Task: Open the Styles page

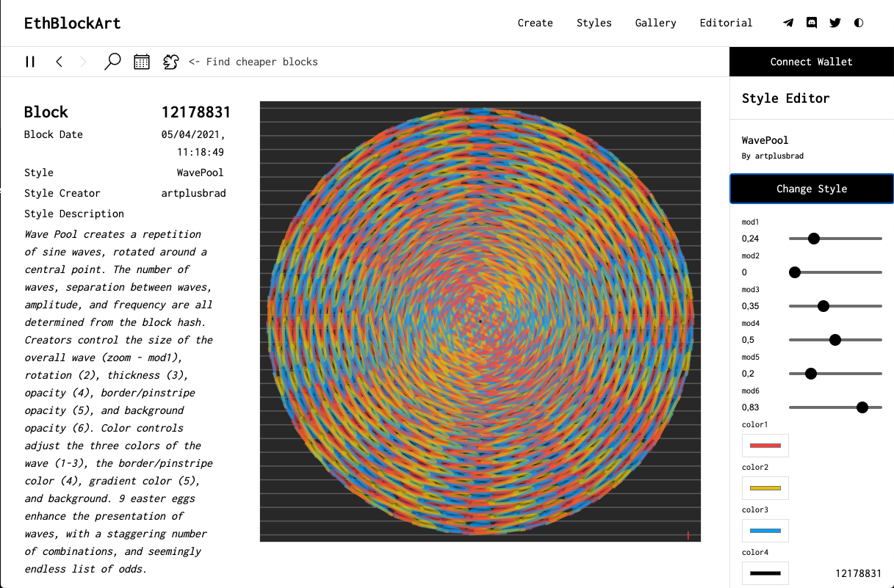Action: 594,23
